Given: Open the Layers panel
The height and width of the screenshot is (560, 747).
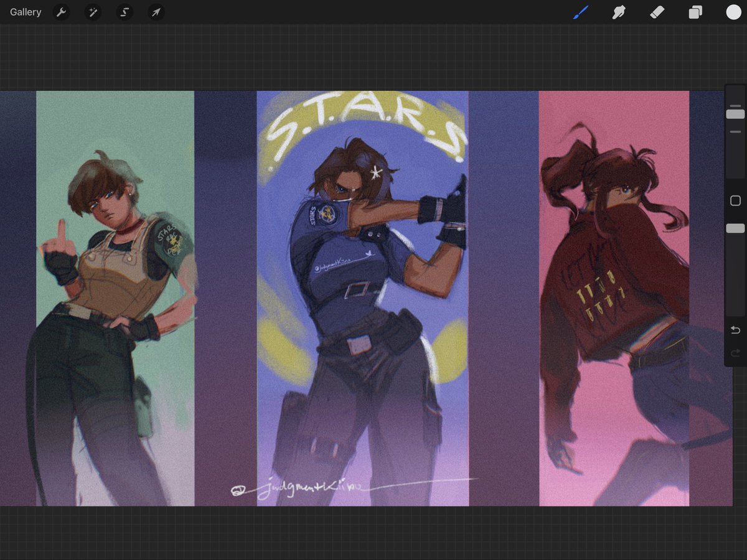Looking at the screenshot, I should coord(695,12).
